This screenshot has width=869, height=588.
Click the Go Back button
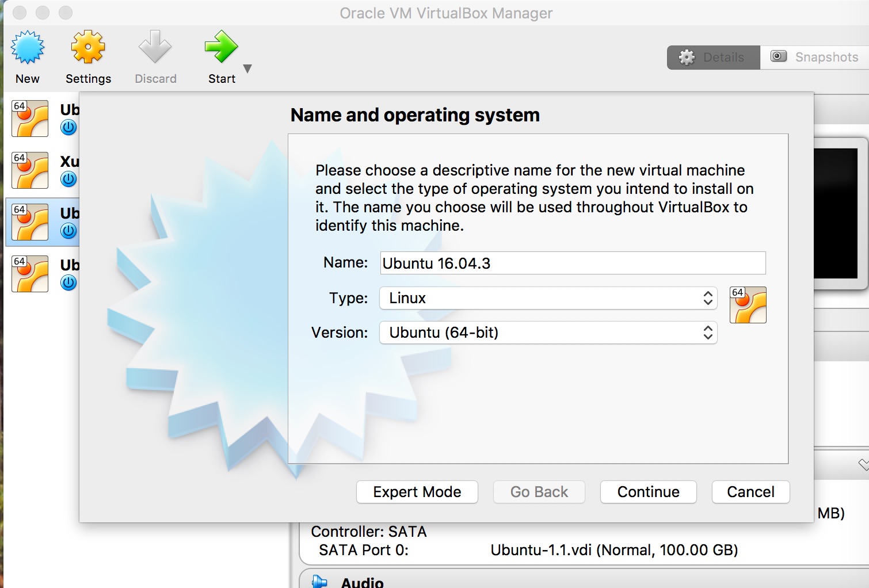pos(539,492)
